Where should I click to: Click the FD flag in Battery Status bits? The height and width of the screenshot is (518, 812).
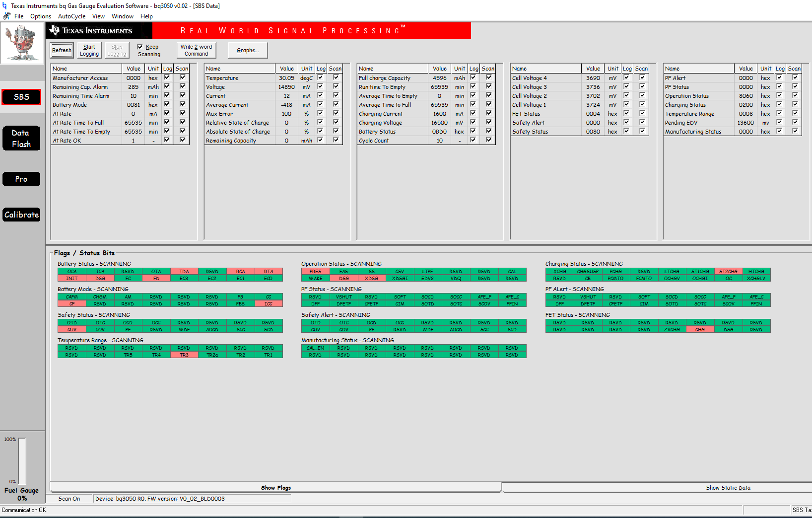(x=156, y=279)
